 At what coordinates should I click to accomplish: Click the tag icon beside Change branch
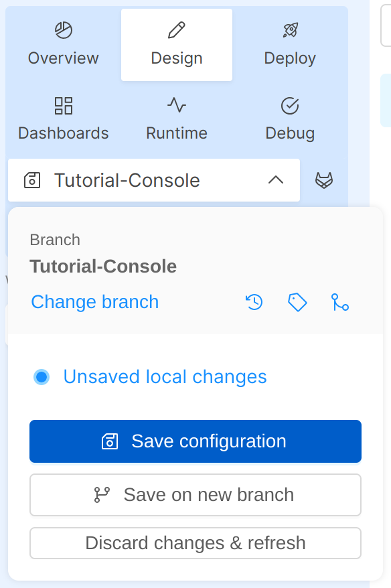click(297, 302)
